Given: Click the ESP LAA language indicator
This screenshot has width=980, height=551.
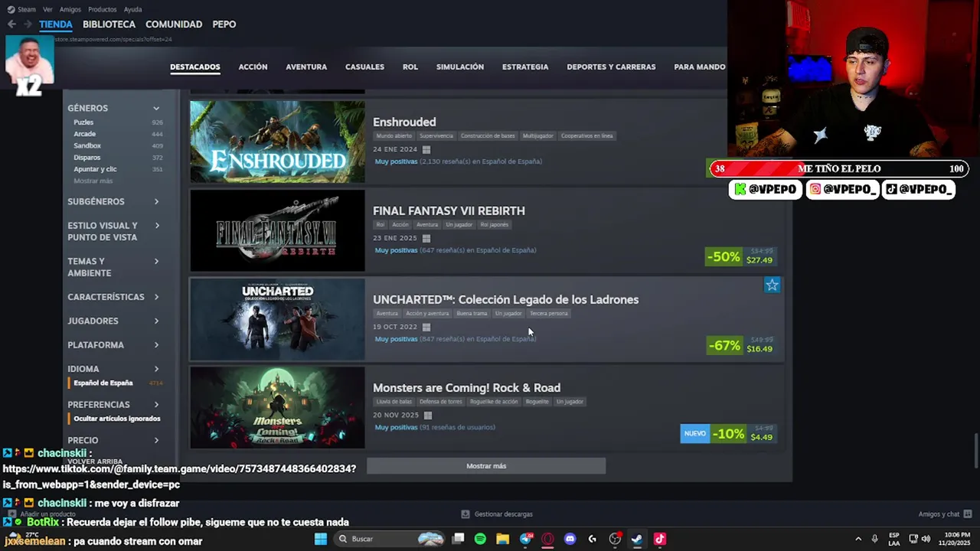Looking at the screenshot, I should [894, 539].
